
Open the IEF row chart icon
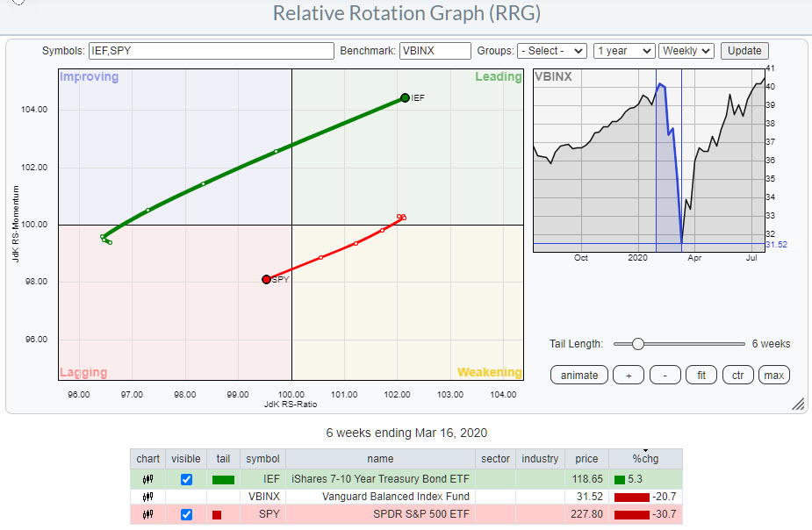[148, 480]
